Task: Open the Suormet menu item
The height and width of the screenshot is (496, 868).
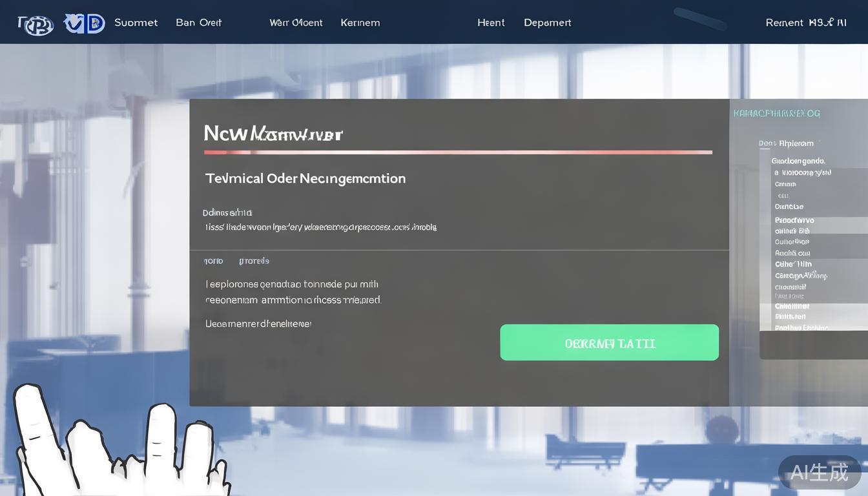Action: 136,23
